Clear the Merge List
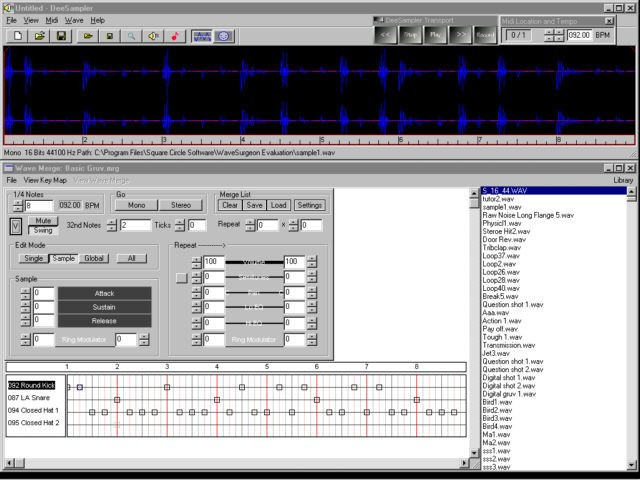 tap(230, 205)
